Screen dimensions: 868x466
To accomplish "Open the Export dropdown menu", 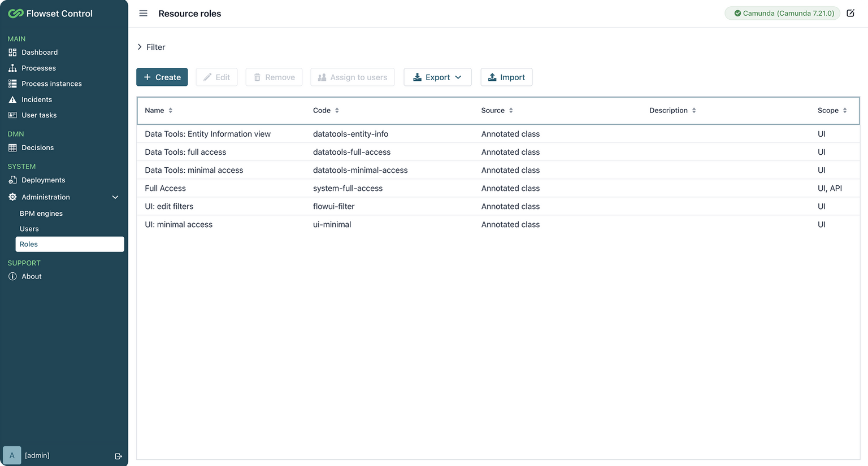I will (x=437, y=77).
